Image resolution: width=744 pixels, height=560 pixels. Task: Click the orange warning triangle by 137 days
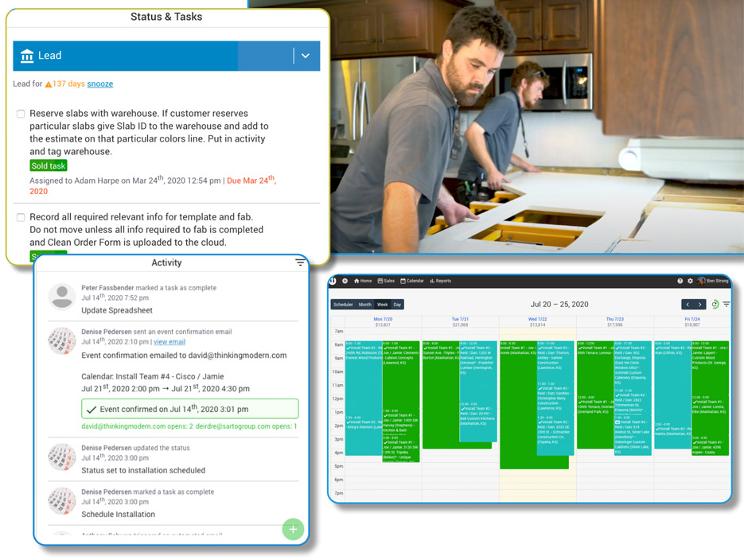(49, 84)
